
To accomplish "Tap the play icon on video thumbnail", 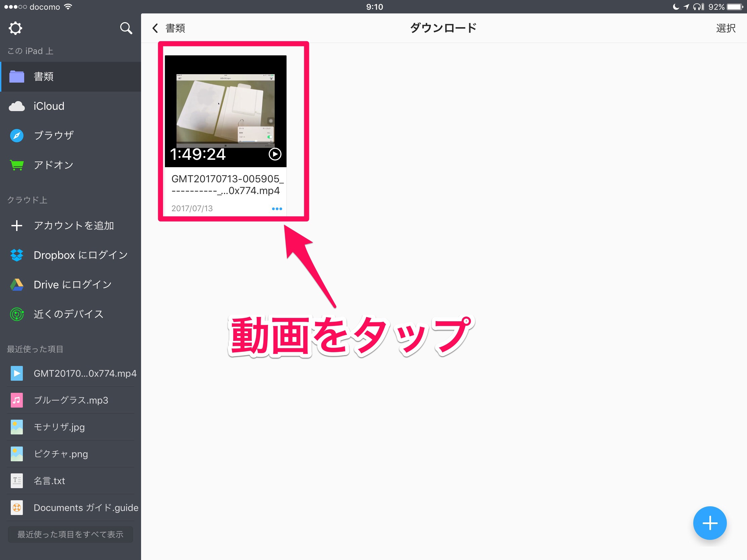I will click(275, 154).
